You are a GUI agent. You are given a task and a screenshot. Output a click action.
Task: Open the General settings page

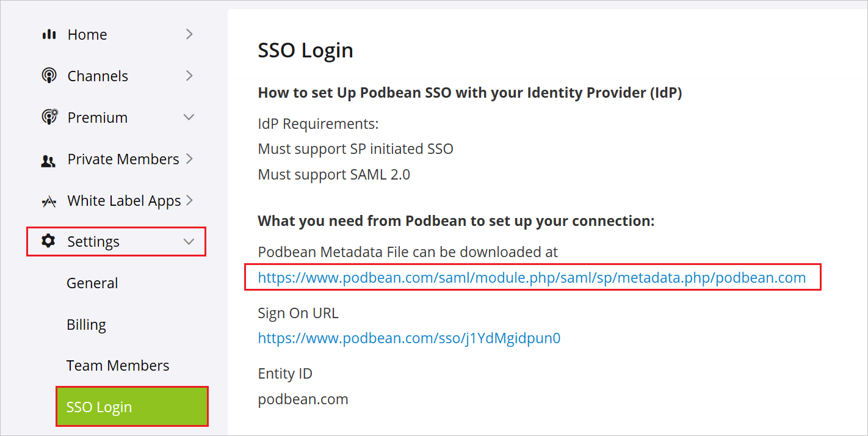[92, 283]
